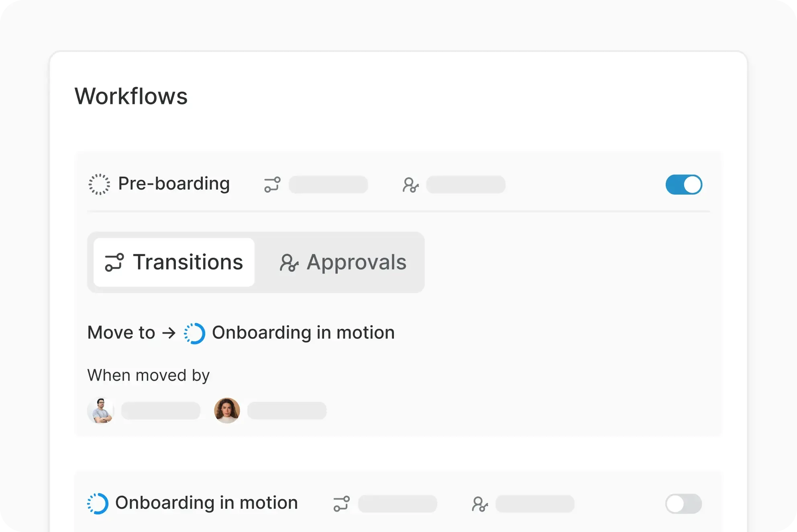Click the transitions icon inside the Transitions tab
The image size is (797, 532).
(x=114, y=262)
